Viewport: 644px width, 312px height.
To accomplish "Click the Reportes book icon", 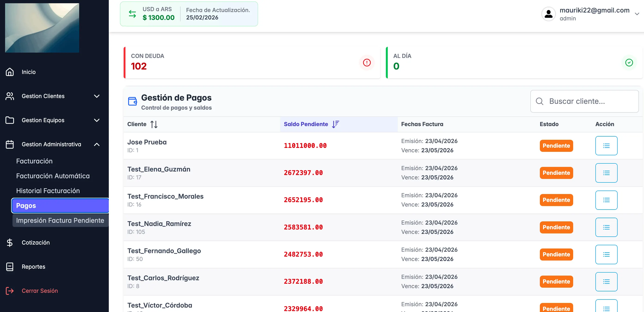I will 10,267.
